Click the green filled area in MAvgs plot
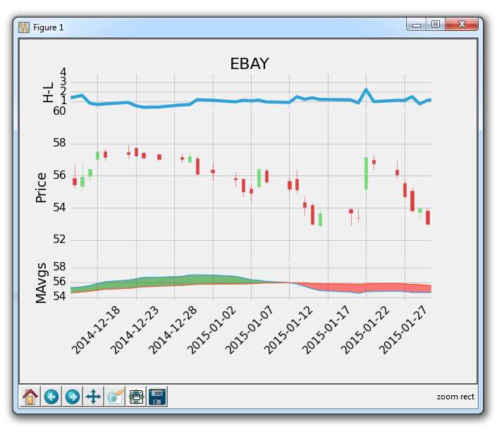Screen dimensions: 504x436 176,280
